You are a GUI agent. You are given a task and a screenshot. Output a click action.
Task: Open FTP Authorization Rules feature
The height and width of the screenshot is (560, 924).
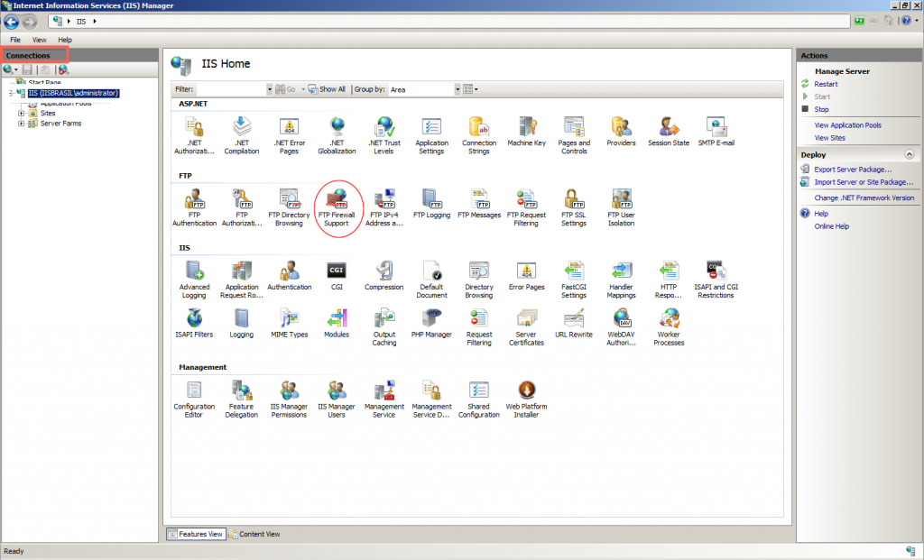click(242, 208)
